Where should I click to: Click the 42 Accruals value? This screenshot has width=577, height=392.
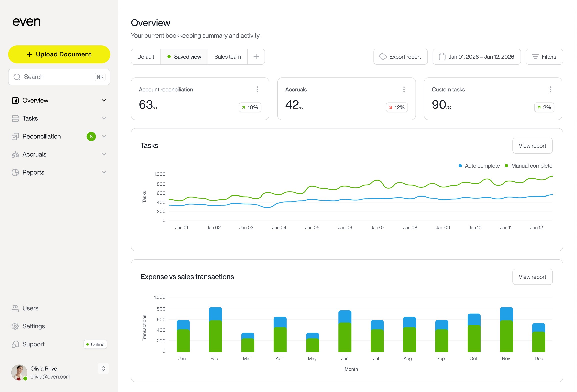tap(292, 105)
